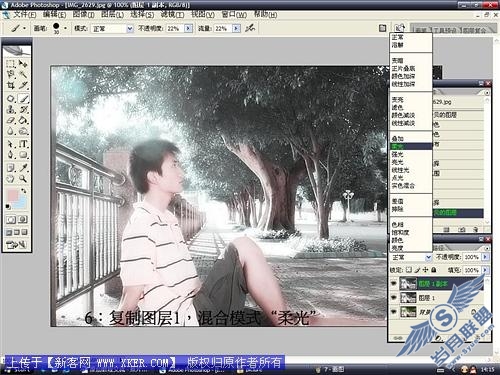Image resolution: width=500 pixels, height=375 pixels.
Task: Open the brush preset picker dropdown
Action: [x=65, y=29]
